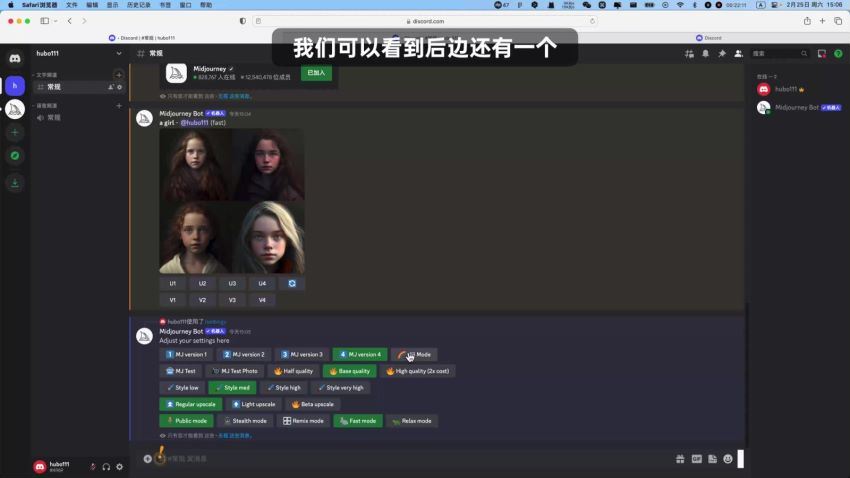Click the U1 upscale button

click(x=172, y=283)
